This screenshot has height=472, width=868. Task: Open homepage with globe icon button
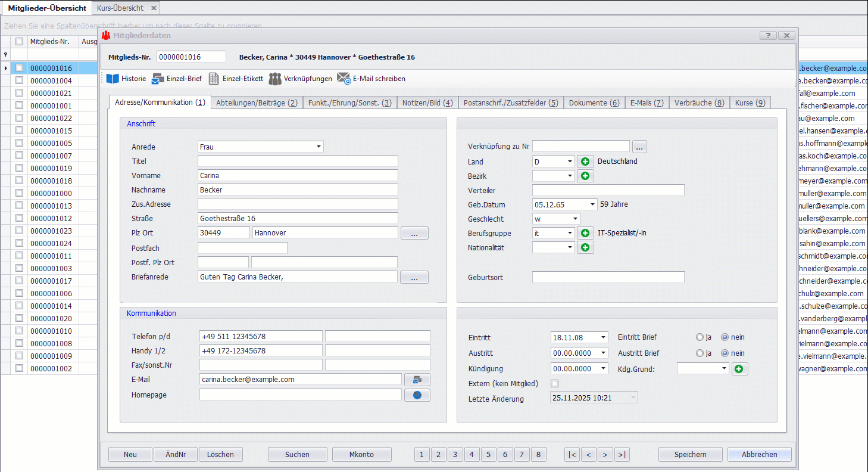click(x=417, y=395)
